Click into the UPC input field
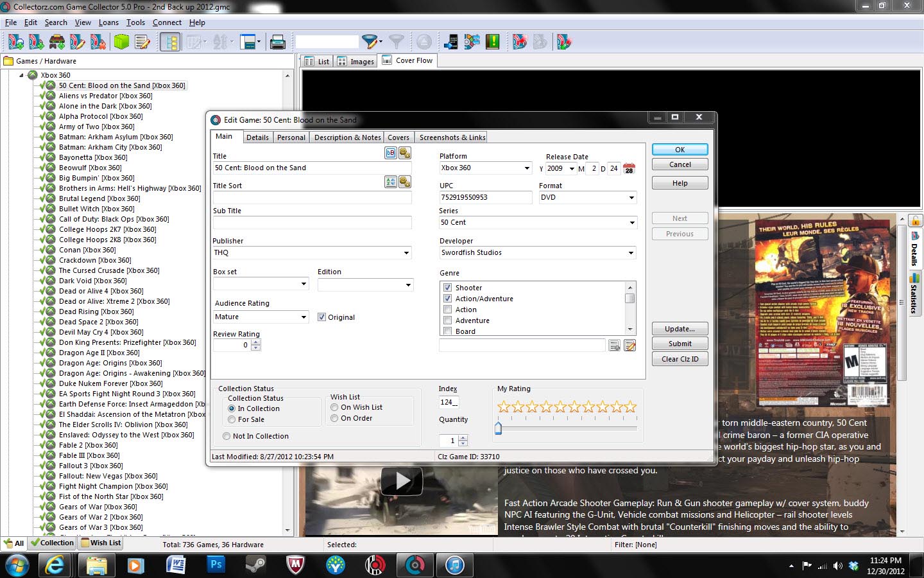The image size is (924, 578). coord(486,197)
